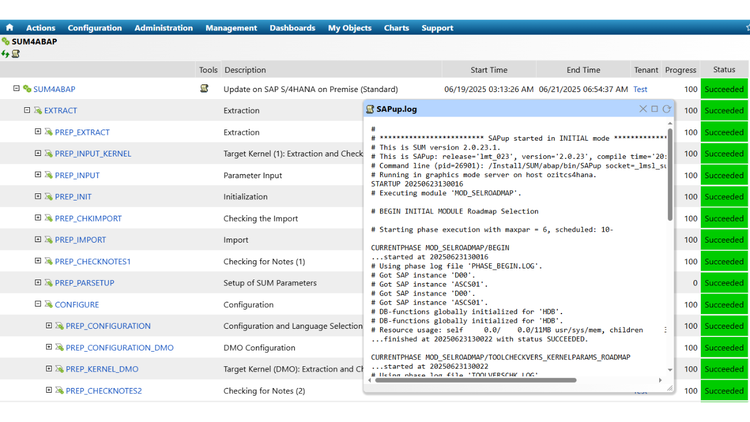The image size is (750, 422).
Task: Click the step icon beside PREP_INPUT_KERNEL
Action: click(x=48, y=154)
